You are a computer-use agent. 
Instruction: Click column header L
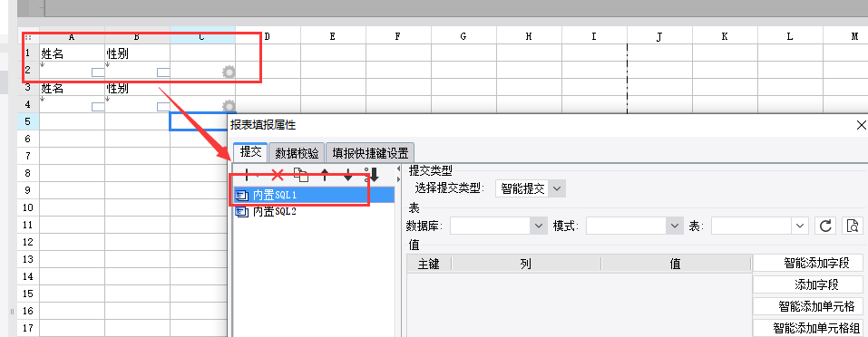pyautogui.click(x=791, y=36)
